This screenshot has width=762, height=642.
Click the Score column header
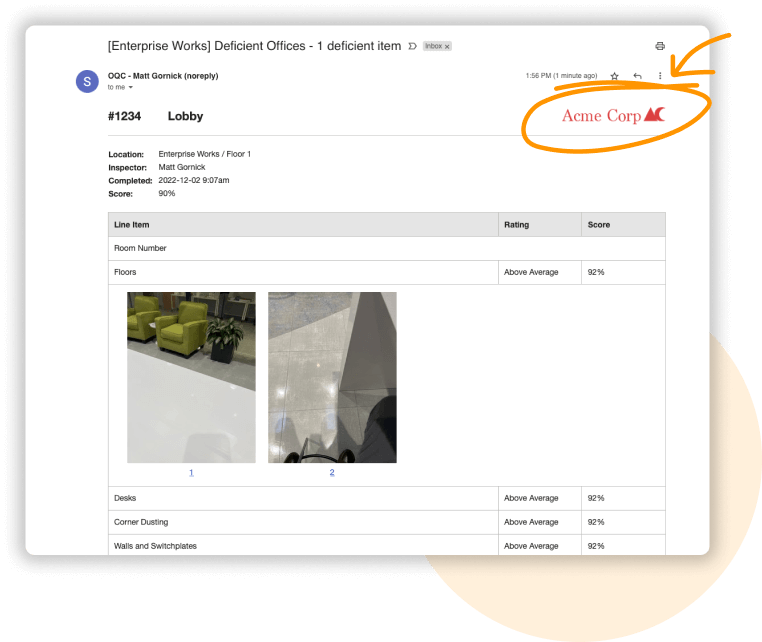(x=599, y=225)
